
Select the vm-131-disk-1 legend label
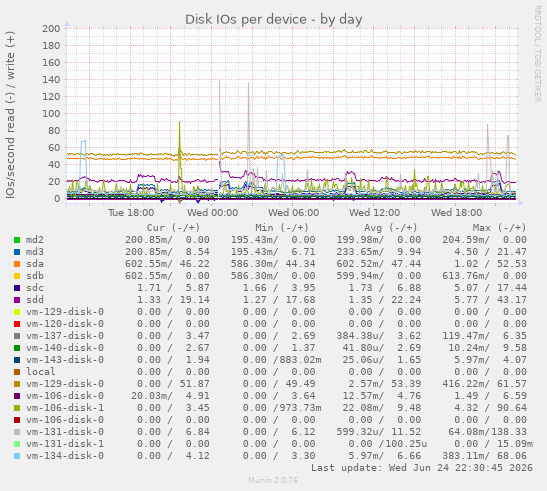[65, 444]
